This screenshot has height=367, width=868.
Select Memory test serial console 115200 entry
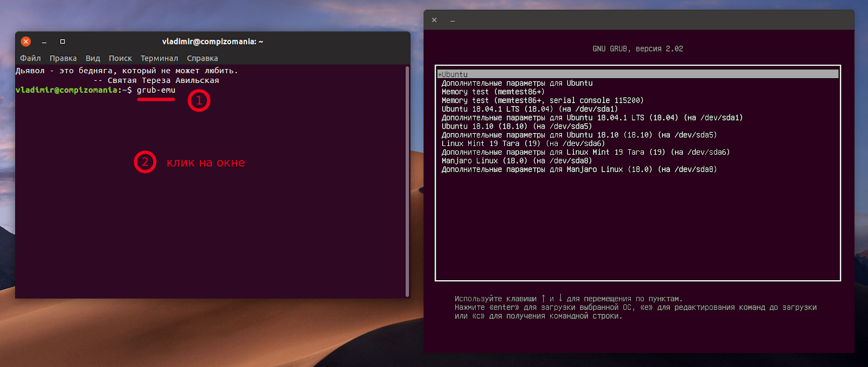pyautogui.click(x=542, y=100)
